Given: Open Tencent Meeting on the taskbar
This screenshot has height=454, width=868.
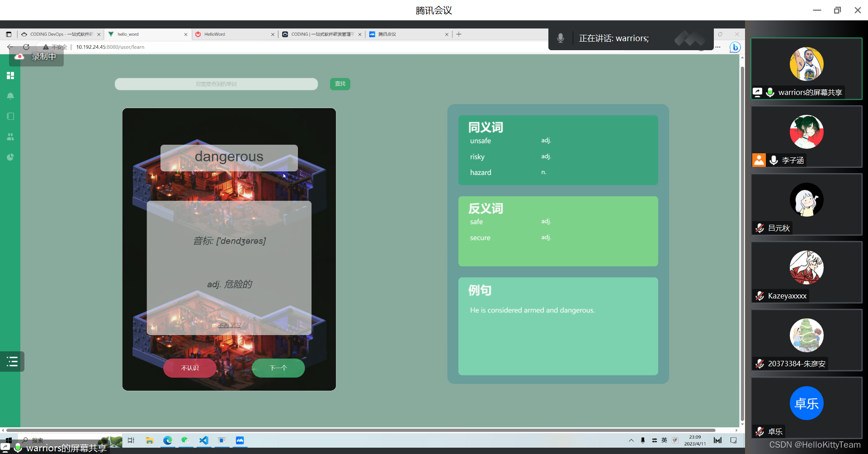Looking at the screenshot, I should (x=240, y=440).
